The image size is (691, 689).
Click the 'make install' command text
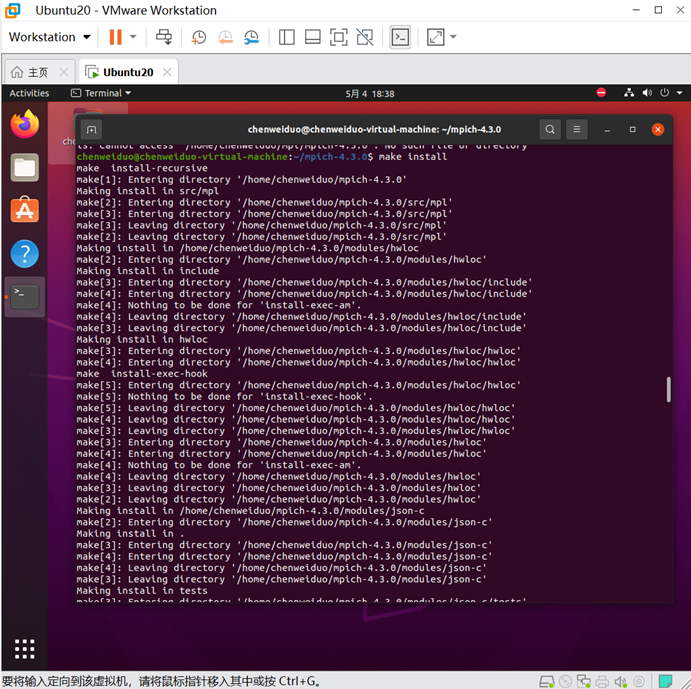point(412,157)
